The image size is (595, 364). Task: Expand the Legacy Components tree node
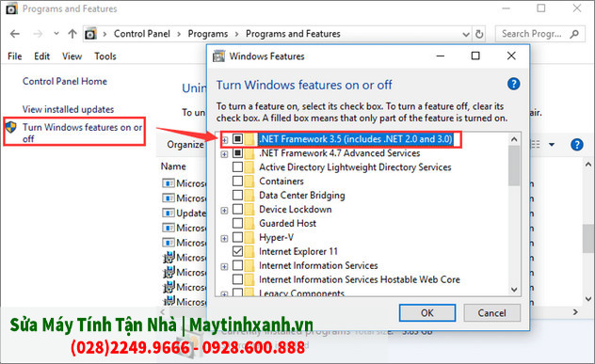tap(225, 293)
